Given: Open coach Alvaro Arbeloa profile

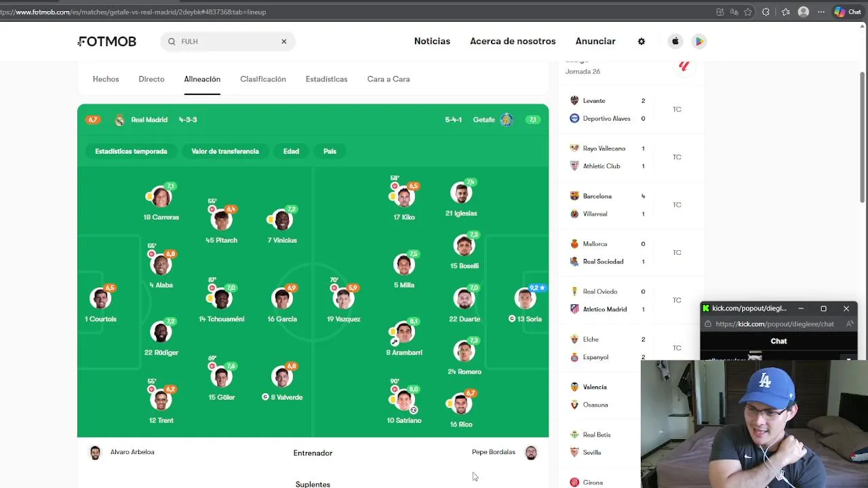Looking at the screenshot, I should click(122, 452).
